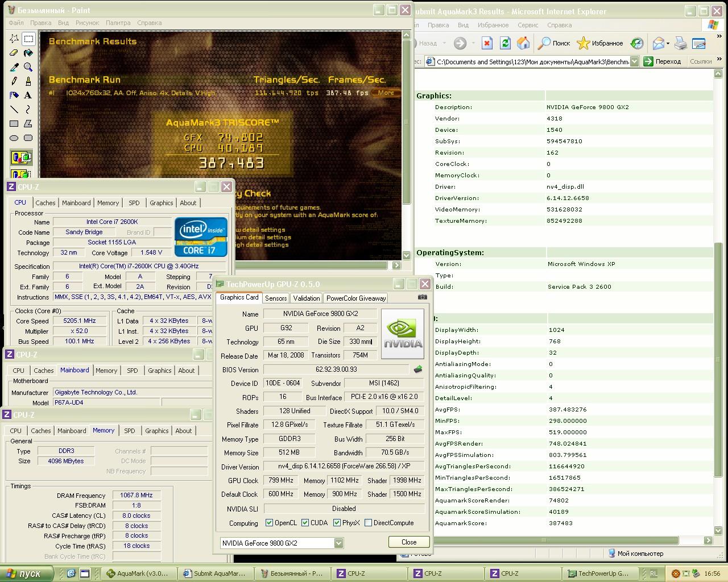Select the Pencil tool in Paint
The height and width of the screenshot is (582, 728).
tap(14, 81)
